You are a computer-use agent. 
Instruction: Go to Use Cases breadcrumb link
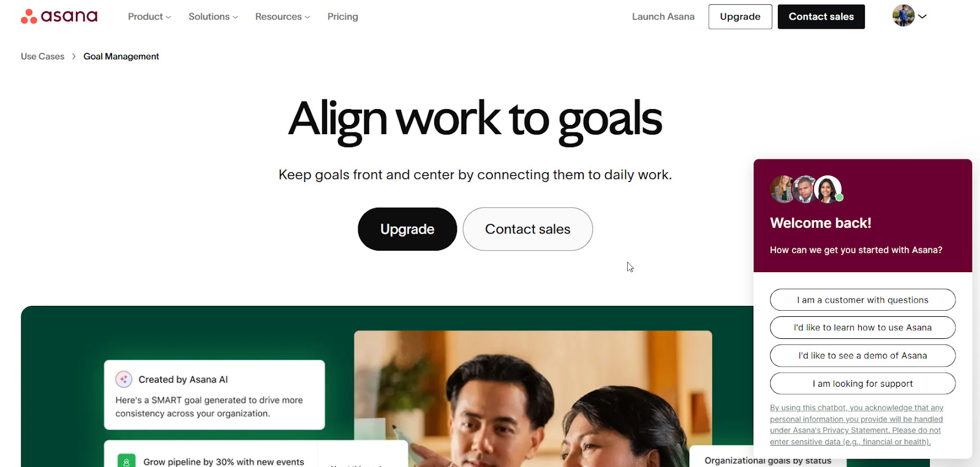(x=42, y=56)
